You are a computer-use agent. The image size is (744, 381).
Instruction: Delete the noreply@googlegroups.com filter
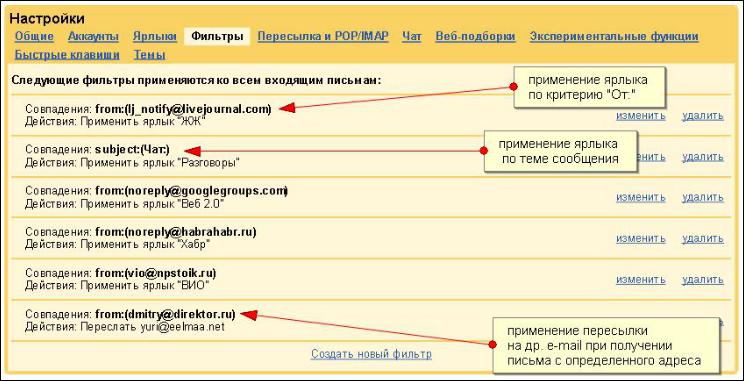coord(702,197)
